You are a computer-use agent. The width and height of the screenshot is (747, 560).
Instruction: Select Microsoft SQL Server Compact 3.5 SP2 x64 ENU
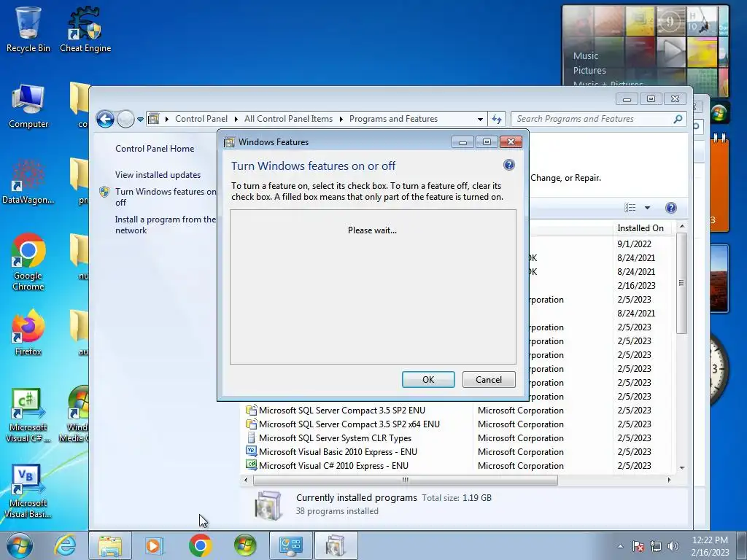pos(349,424)
